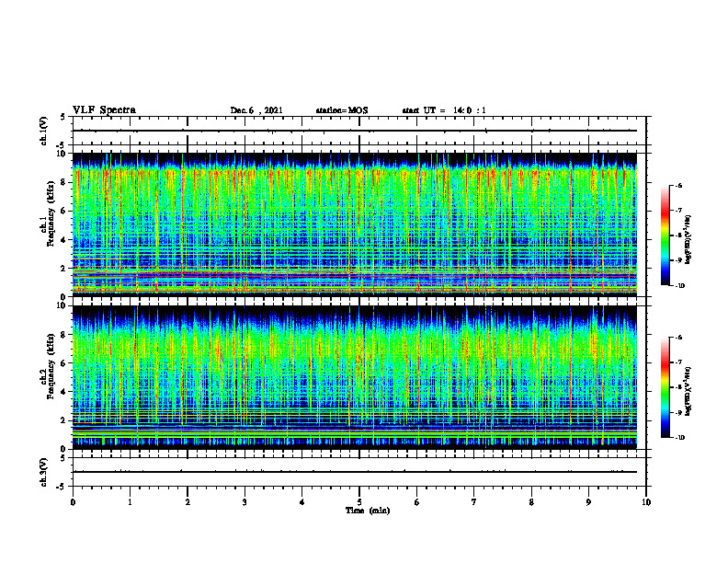Click the 4 kHz tick label of ch.1 spectrogram
The image size is (728, 563).
pos(63,240)
